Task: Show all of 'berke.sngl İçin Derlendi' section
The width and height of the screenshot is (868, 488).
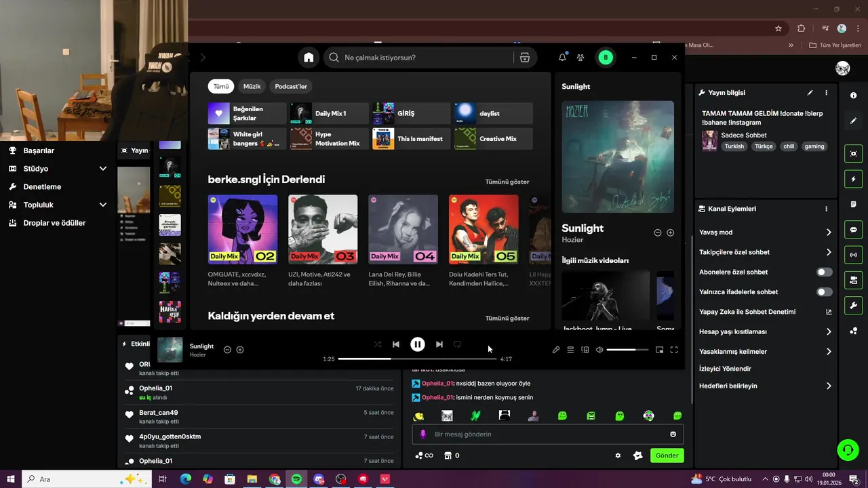Action: pos(507,182)
